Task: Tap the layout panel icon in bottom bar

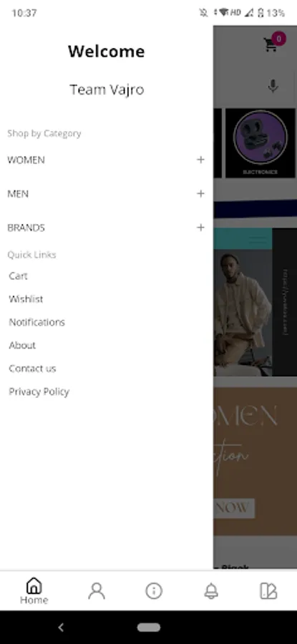Action: pos(268,591)
